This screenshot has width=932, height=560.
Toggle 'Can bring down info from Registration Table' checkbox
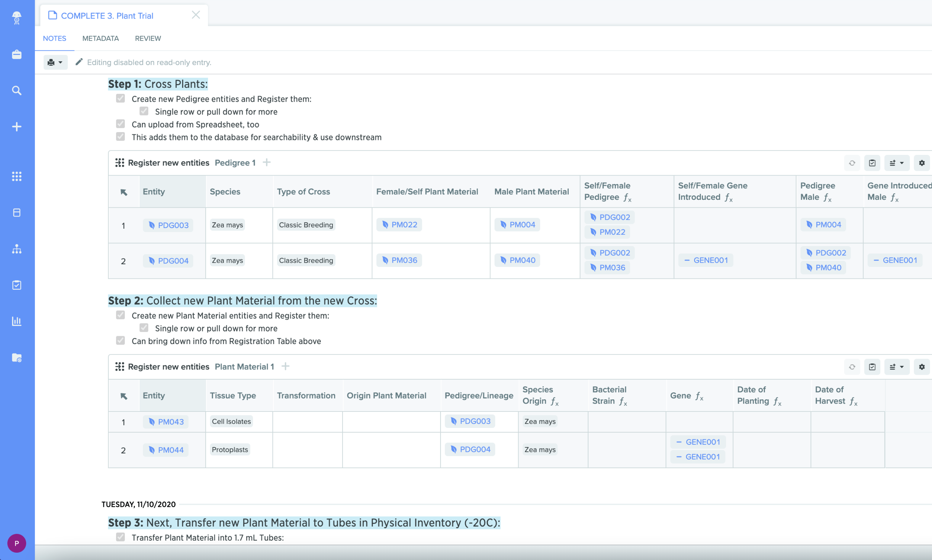click(120, 340)
